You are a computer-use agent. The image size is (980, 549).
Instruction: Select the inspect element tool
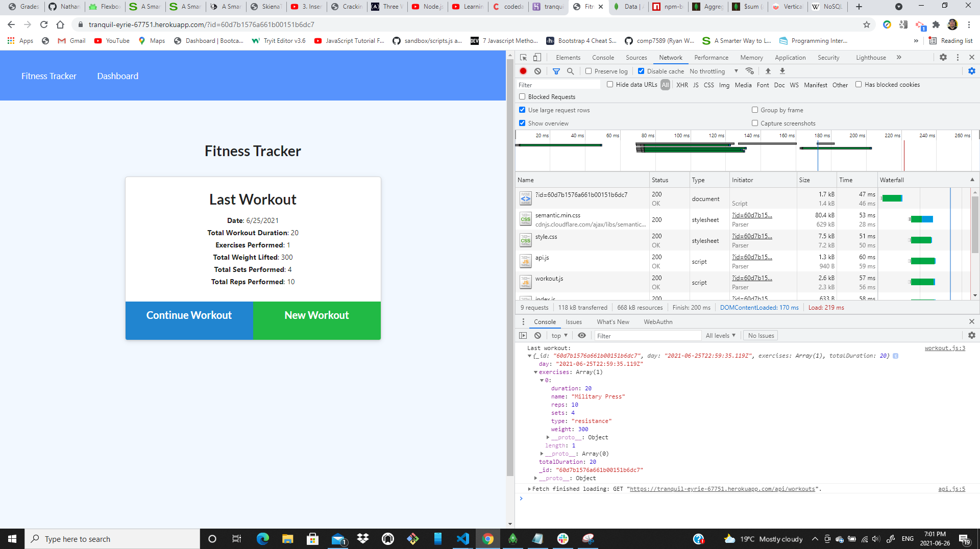pos(523,57)
